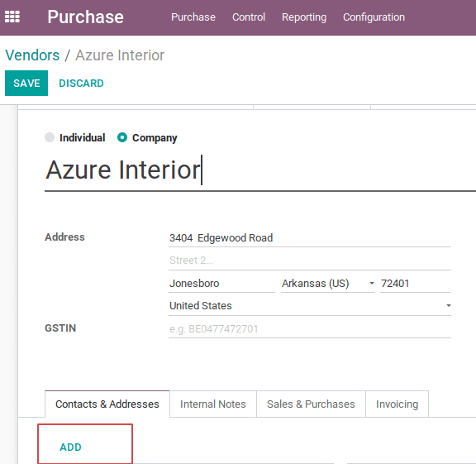The height and width of the screenshot is (464, 476).
Task: Edit the 3404 Edgewood Road street field
Action: pos(310,238)
